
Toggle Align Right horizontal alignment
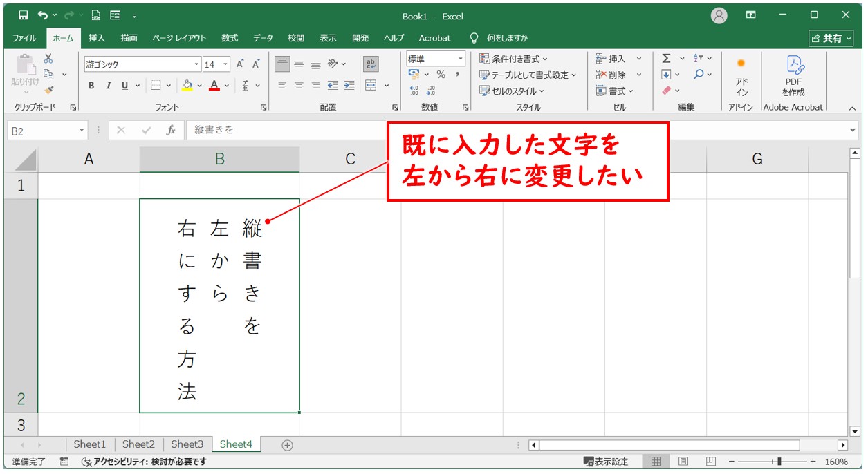coord(315,86)
